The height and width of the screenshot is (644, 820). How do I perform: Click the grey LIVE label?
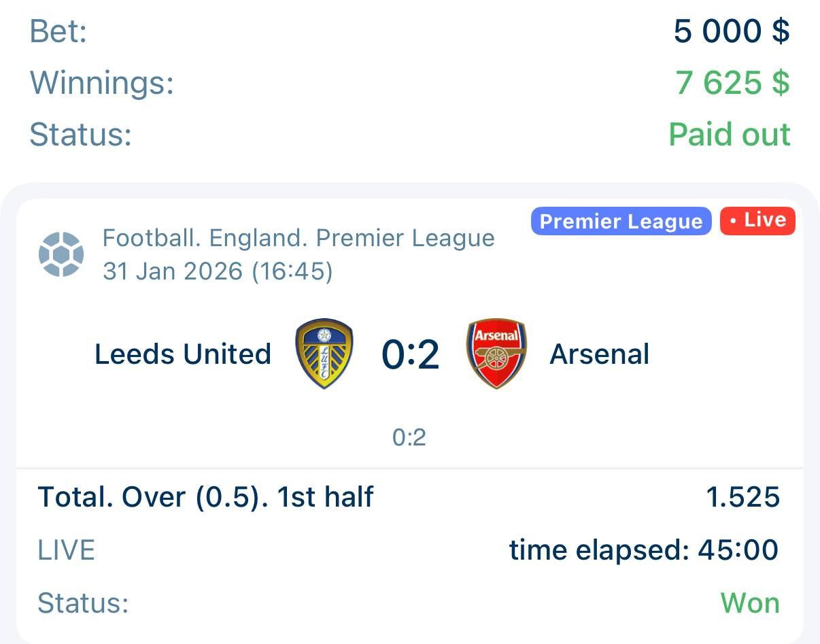point(66,550)
